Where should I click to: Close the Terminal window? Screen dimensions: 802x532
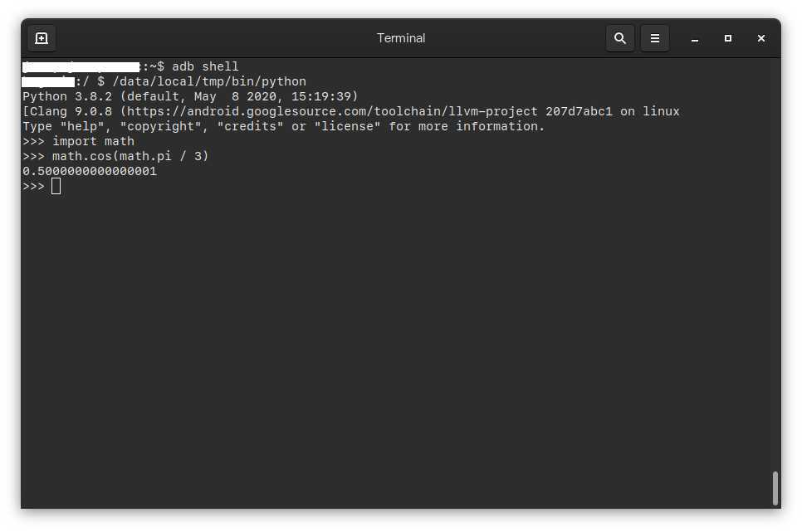click(761, 38)
